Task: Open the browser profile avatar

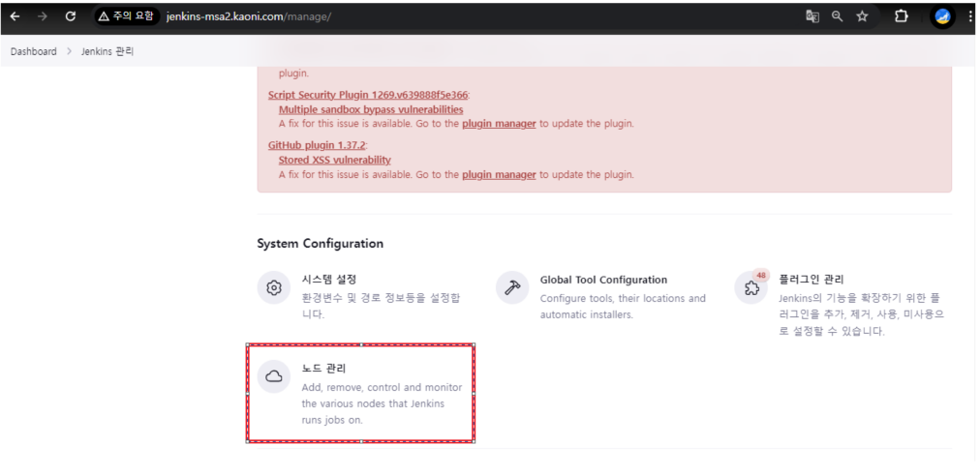Action: 942,16
